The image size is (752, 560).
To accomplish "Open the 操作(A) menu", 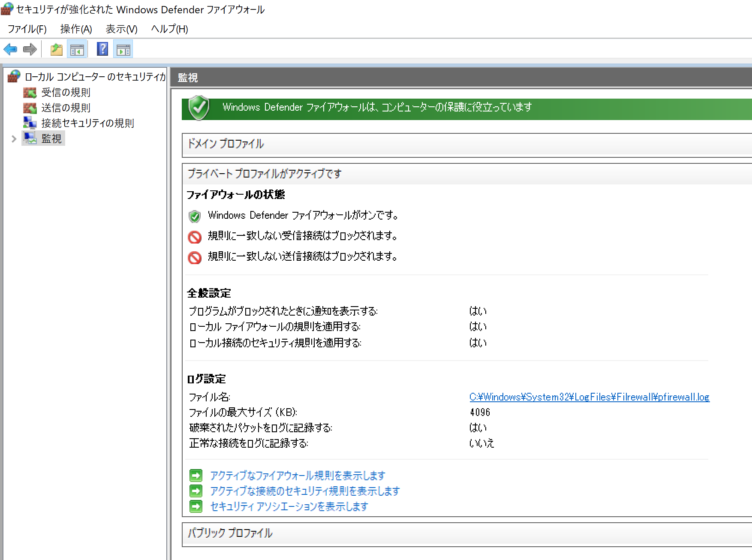I will coord(75,29).
